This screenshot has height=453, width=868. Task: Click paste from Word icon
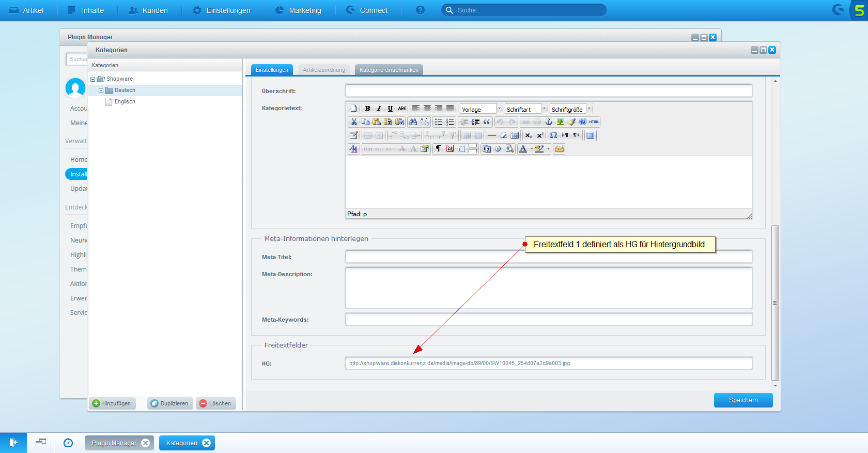pos(399,122)
